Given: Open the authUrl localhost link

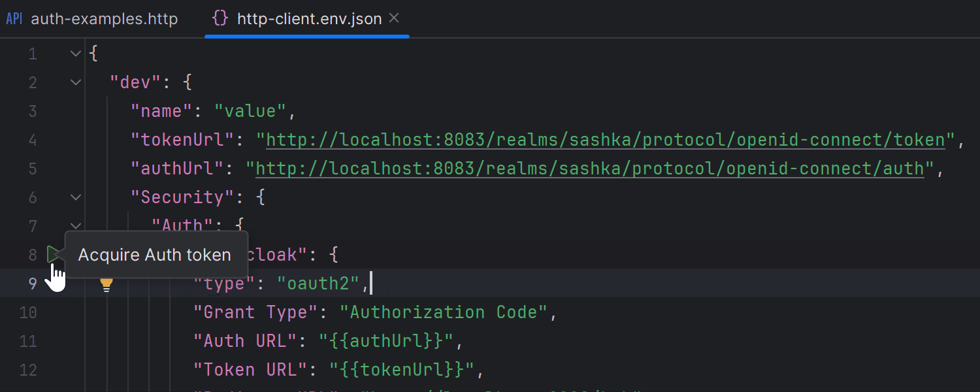Looking at the screenshot, I should [x=588, y=168].
